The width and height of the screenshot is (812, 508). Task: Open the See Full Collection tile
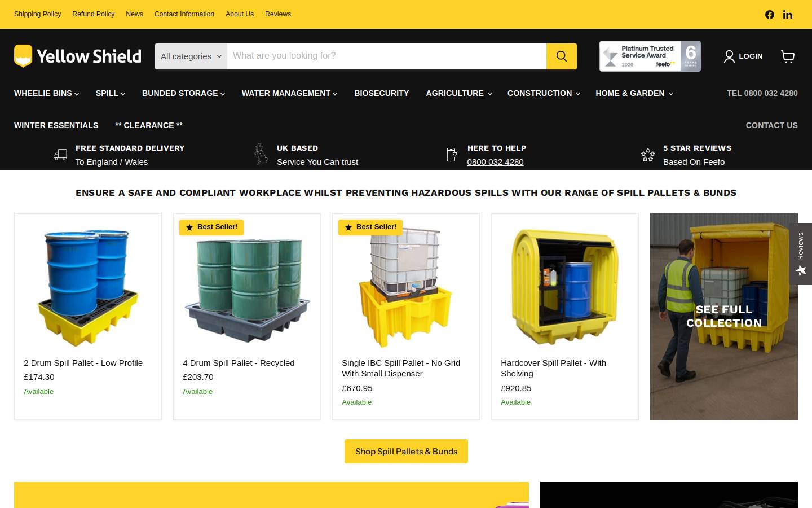coord(724,317)
